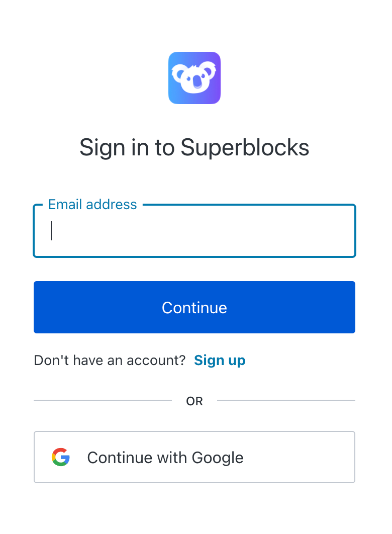392x534 pixels.
Task: Click the OR divider text
Action: pyautogui.click(x=194, y=401)
